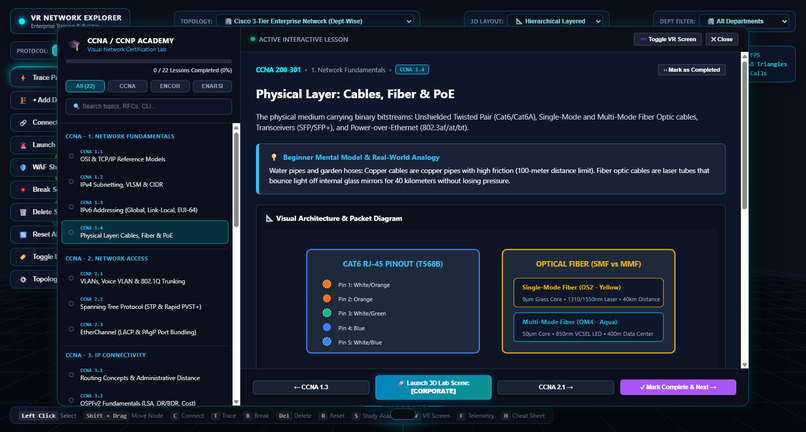
Task: Click the Single-Mode Fiber (OS2 - Yellow) card
Action: [588, 293]
